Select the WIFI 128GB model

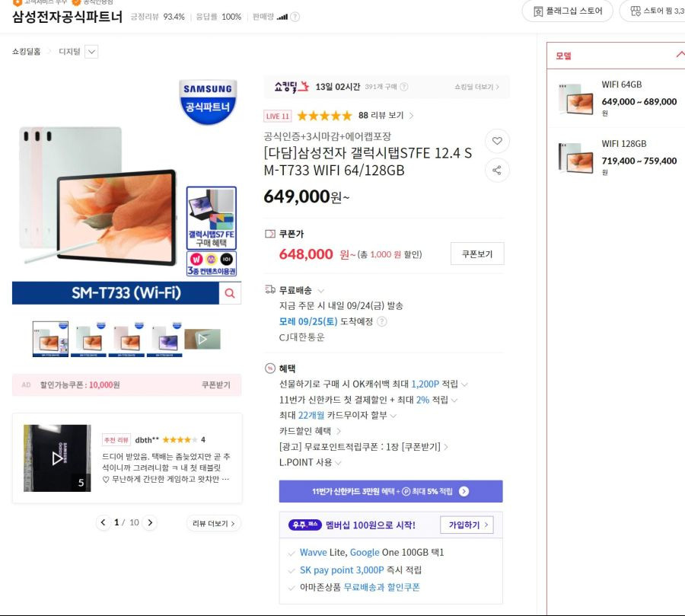(x=618, y=158)
